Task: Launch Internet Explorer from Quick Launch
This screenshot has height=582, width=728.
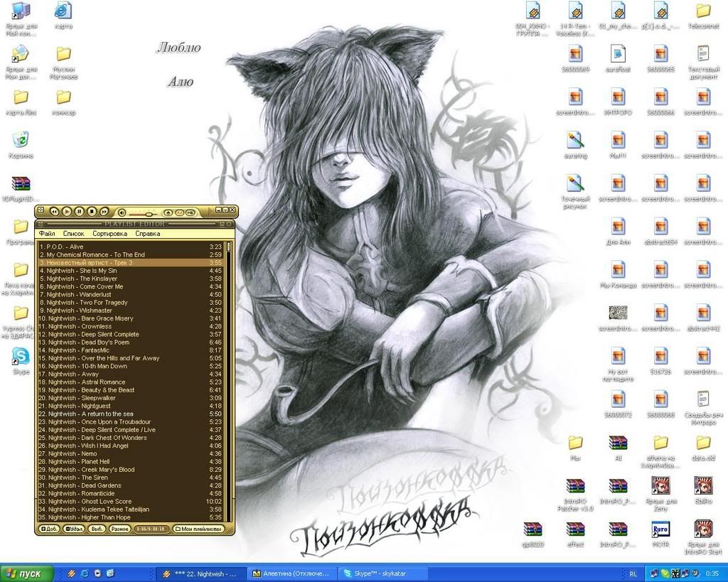Action: [x=85, y=573]
